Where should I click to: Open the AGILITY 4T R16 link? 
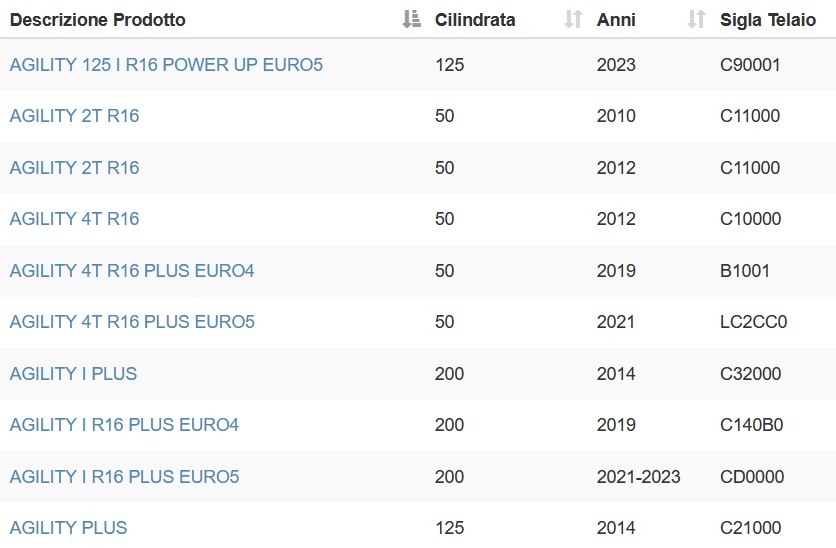74,219
